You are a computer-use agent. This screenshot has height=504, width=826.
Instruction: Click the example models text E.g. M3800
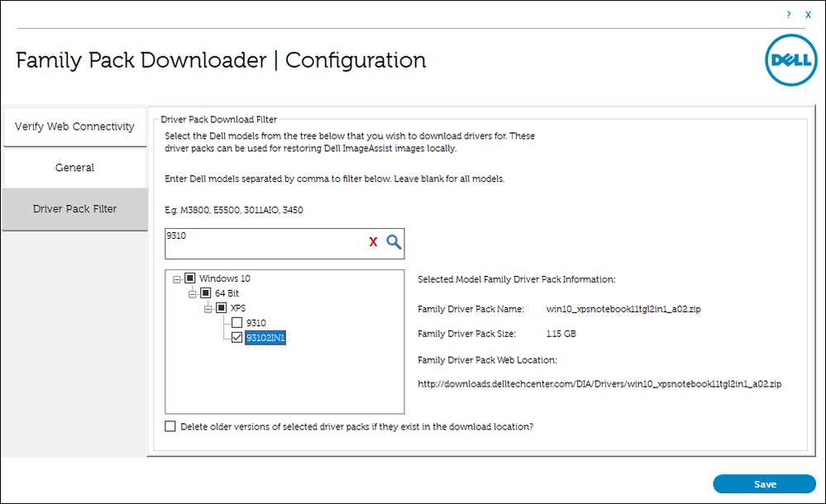pos(233,210)
